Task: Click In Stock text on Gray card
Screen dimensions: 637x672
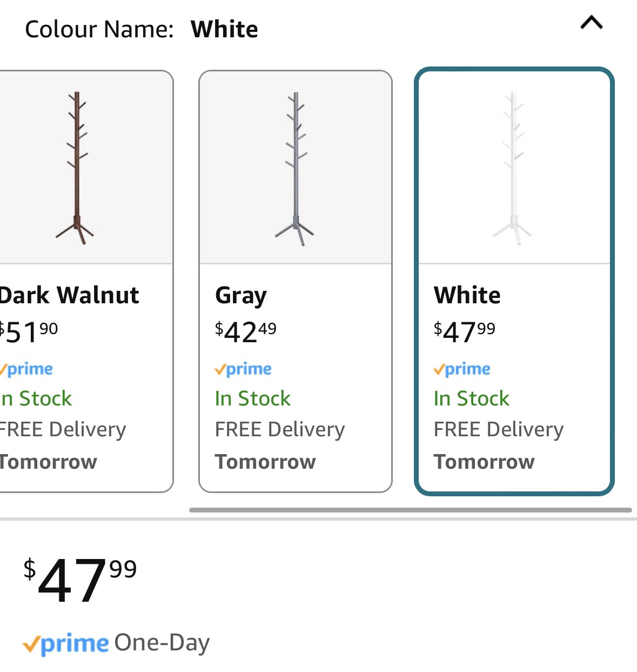Action: coord(253,398)
